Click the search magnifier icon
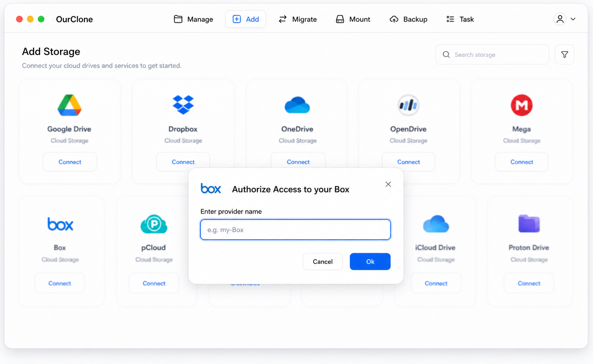The width and height of the screenshot is (593, 364). [x=446, y=55]
